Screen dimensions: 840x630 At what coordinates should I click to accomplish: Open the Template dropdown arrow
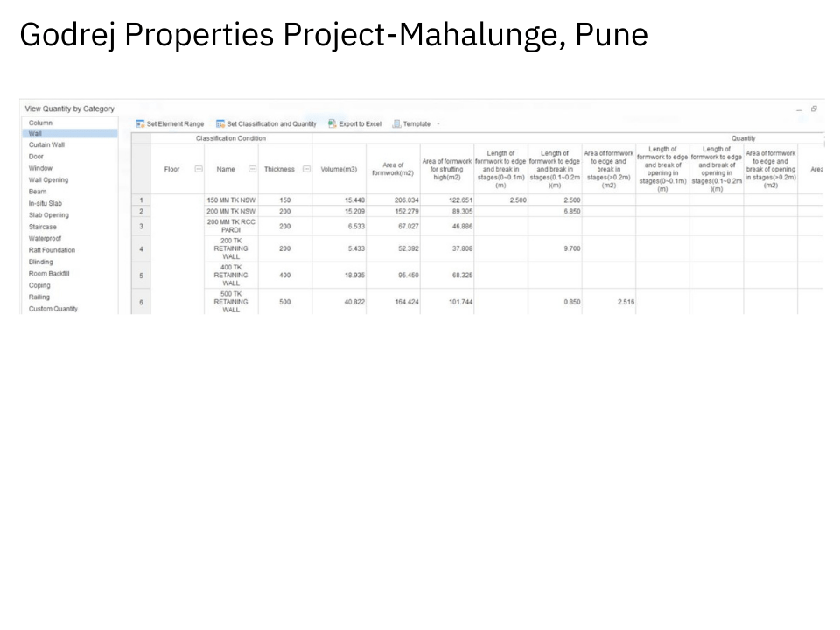coord(438,123)
